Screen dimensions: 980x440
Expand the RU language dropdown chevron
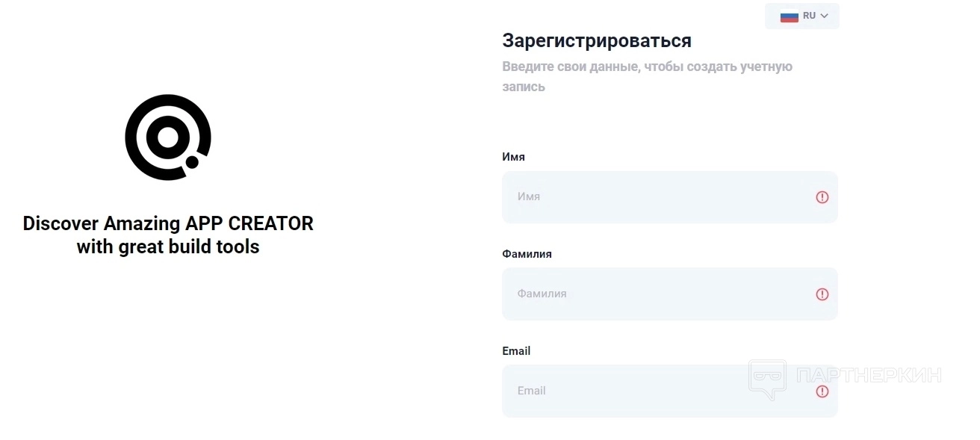click(825, 16)
